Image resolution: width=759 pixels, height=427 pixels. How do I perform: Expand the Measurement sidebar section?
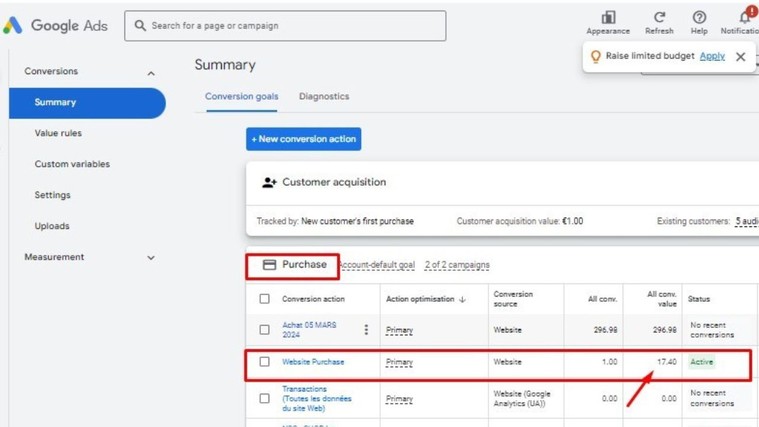151,258
